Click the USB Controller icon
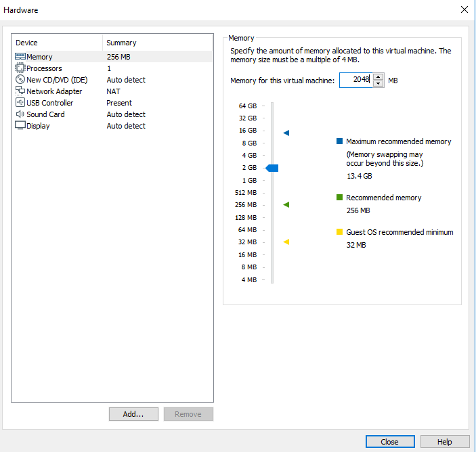This screenshot has height=452, width=476. (20, 102)
